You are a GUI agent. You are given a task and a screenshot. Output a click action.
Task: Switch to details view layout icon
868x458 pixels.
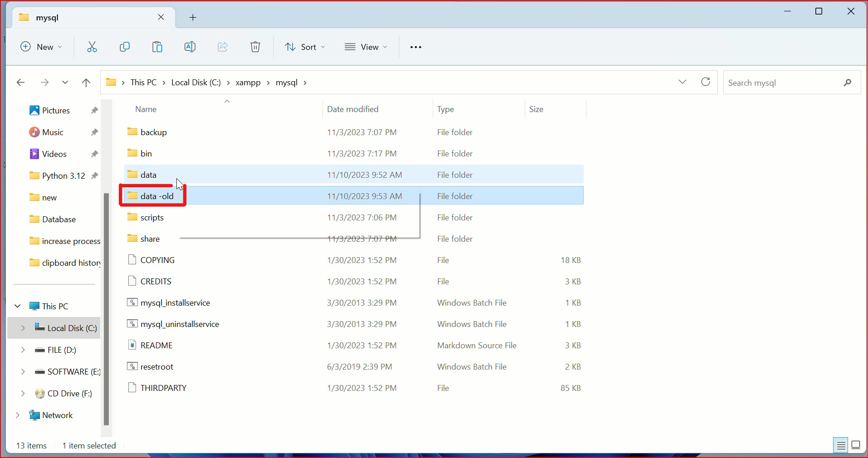841,445
